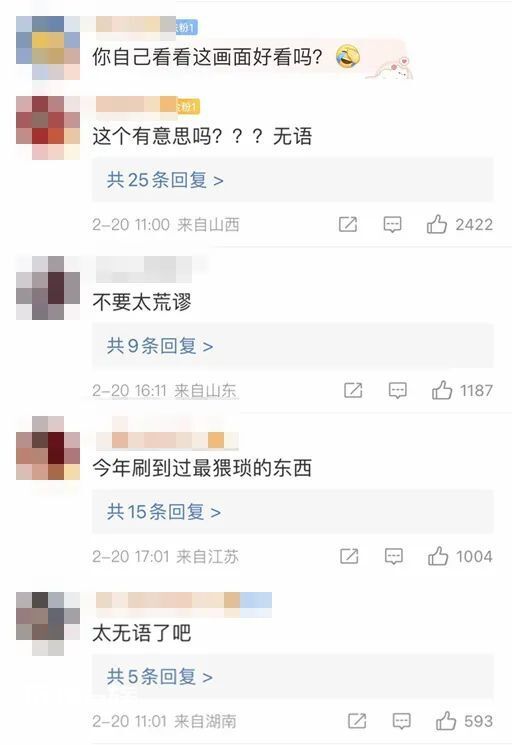Like the comment with 1004 likes

click(x=438, y=556)
